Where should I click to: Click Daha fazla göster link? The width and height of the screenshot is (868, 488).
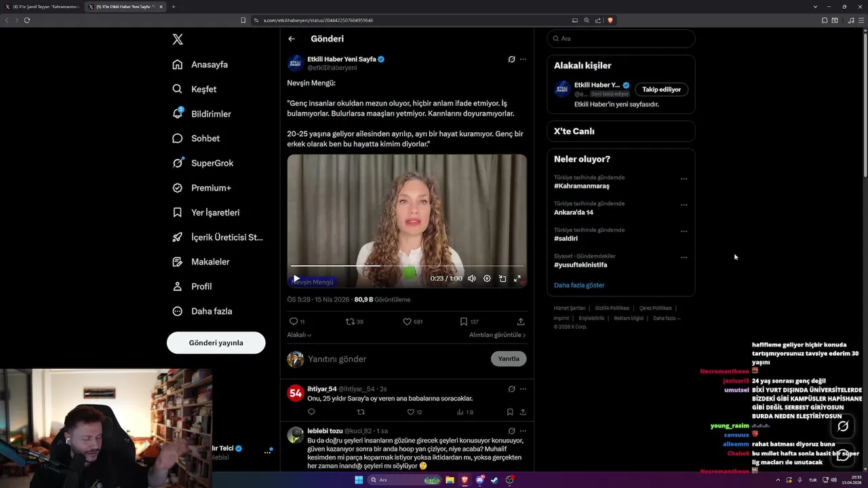579,285
